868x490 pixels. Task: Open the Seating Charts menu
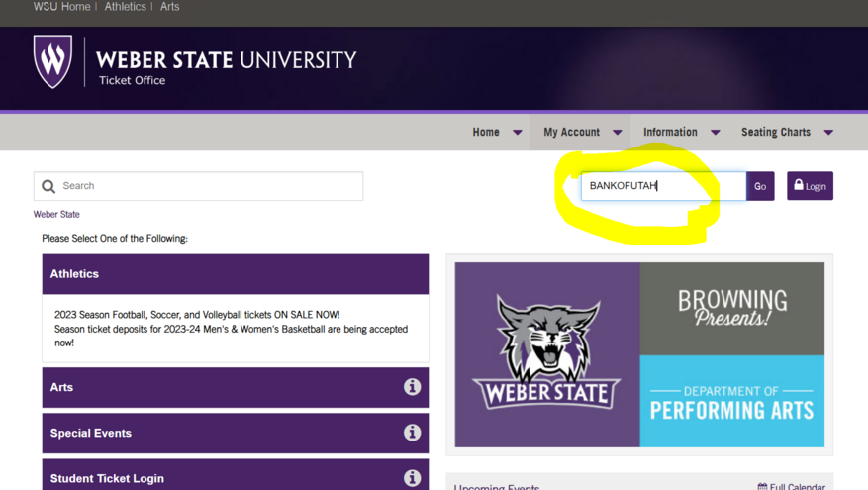(776, 132)
